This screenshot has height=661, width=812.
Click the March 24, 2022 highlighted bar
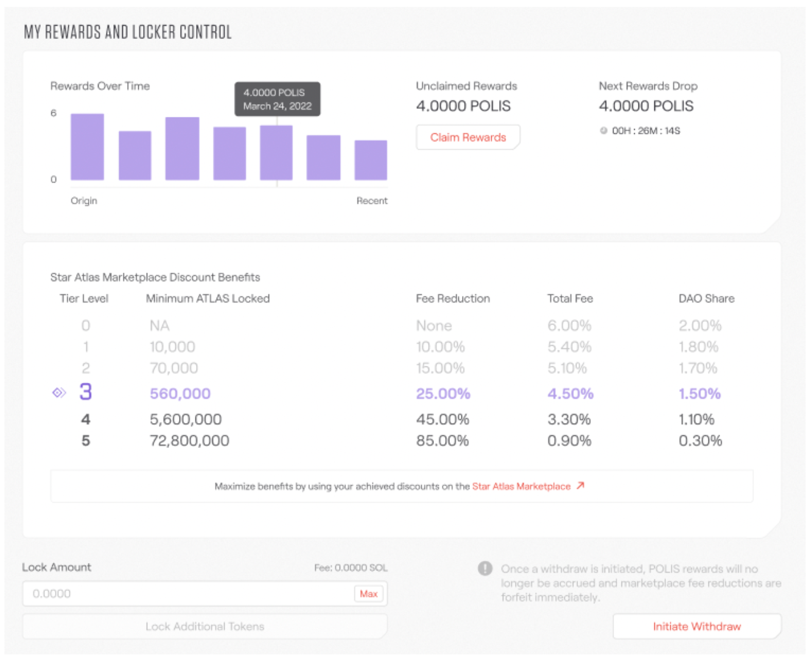click(276, 153)
